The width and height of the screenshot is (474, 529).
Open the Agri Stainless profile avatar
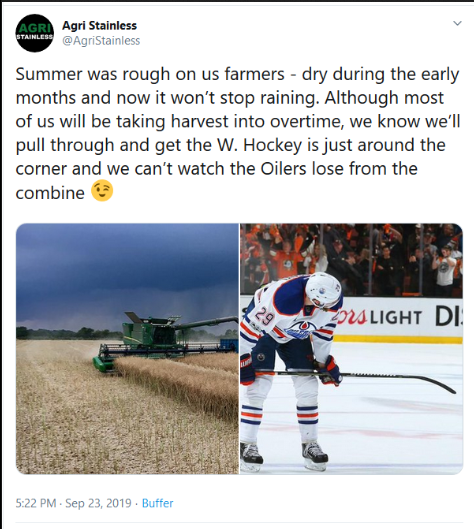(35, 33)
